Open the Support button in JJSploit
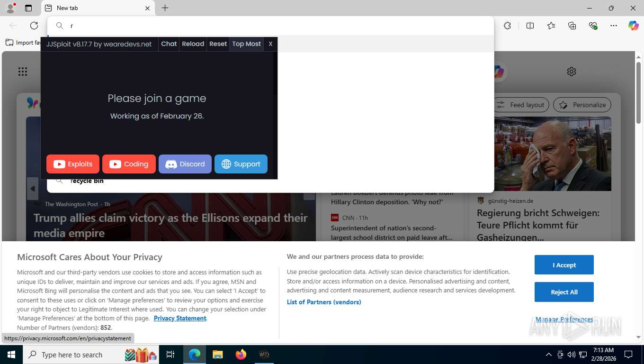Image resolution: width=644 pixels, height=364 pixels. point(241,164)
